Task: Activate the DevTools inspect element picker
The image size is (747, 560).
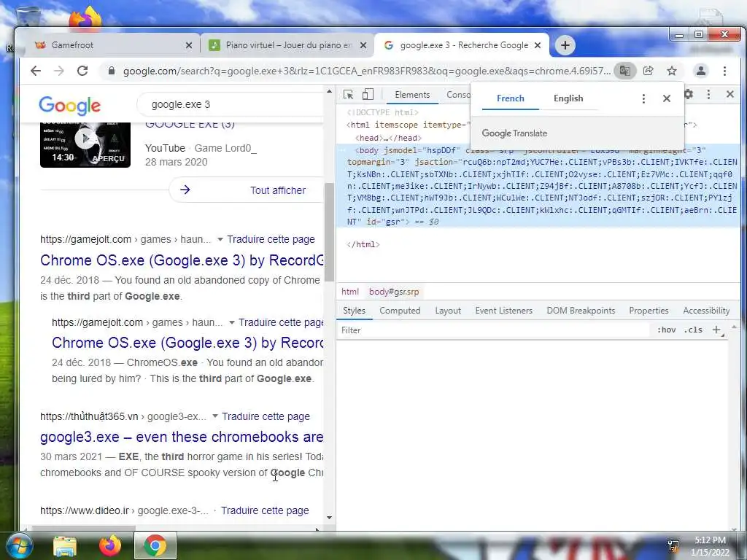Action: (348, 94)
